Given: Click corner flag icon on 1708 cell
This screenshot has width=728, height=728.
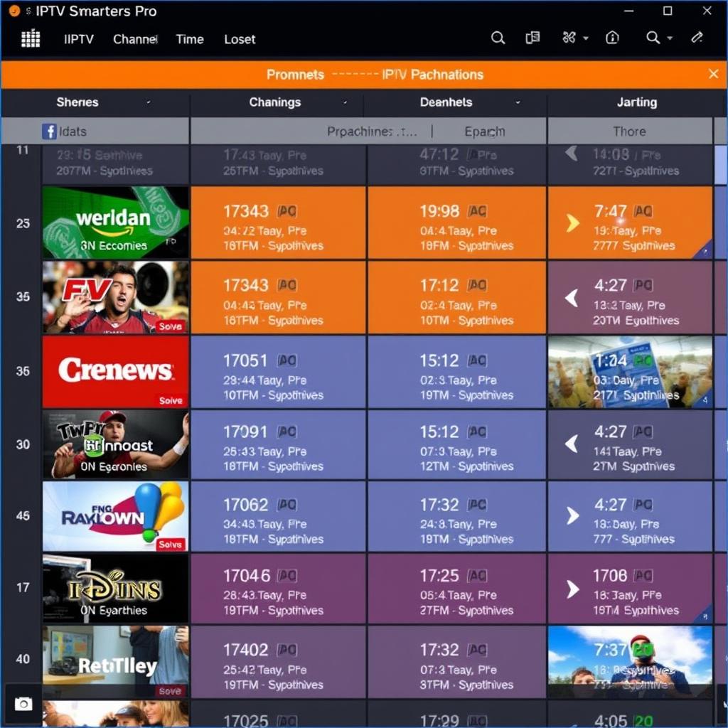Looking at the screenshot, I should [x=705, y=615].
